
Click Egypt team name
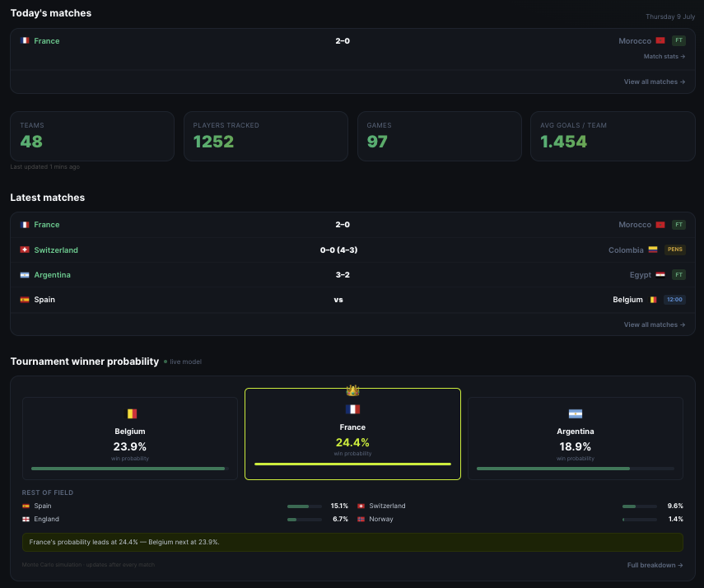pos(641,275)
